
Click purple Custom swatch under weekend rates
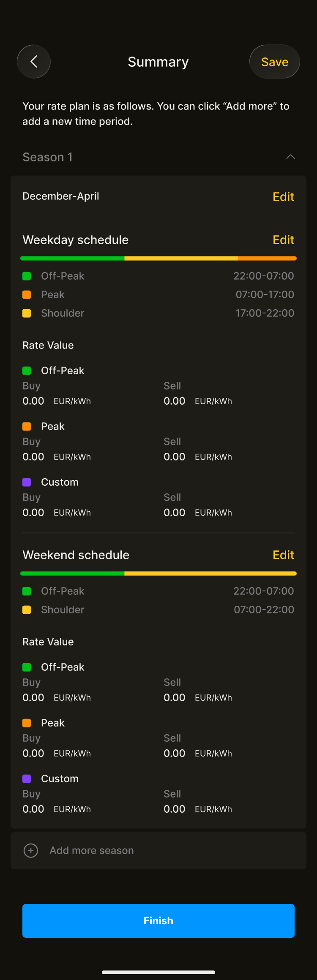pos(27,779)
